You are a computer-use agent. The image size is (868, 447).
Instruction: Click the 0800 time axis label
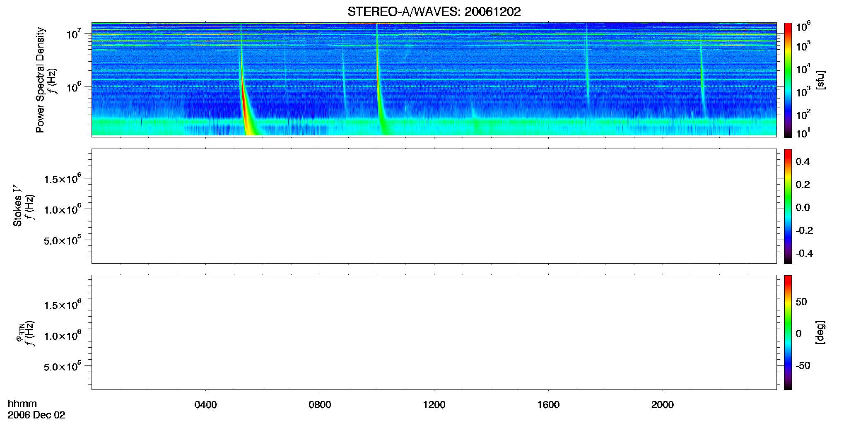click(320, 405)
